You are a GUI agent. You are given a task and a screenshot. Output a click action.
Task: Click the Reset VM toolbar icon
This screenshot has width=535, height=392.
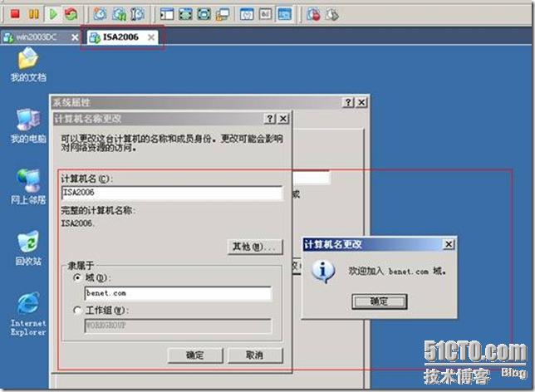pos(71,14)
